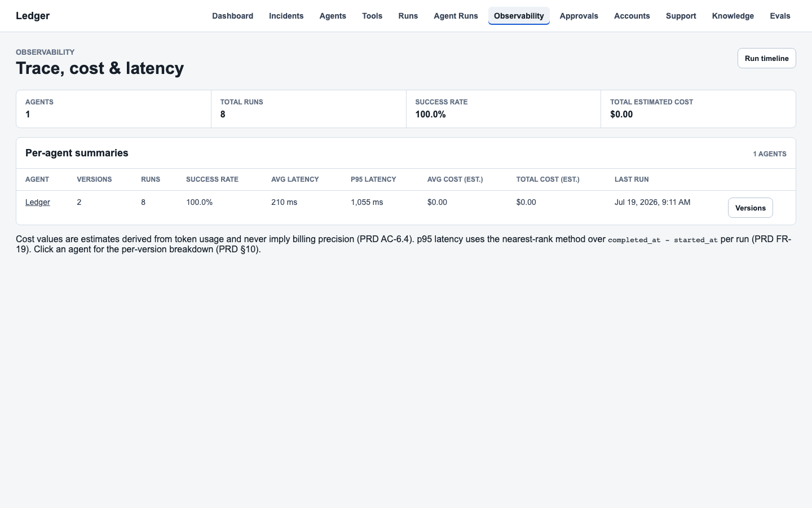Screen dimensions: 812x508
Task: Click the Versions button for Ledger
Action: click(x=750, y=208)
